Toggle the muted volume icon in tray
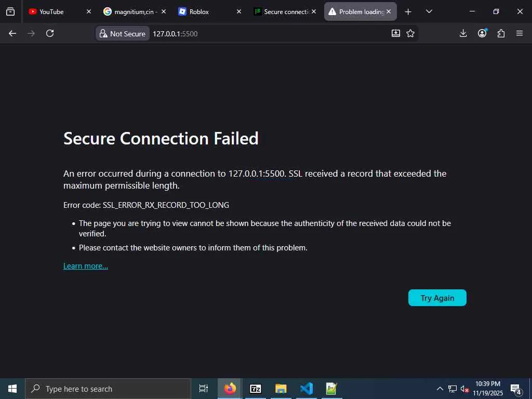 click(465, 389)
